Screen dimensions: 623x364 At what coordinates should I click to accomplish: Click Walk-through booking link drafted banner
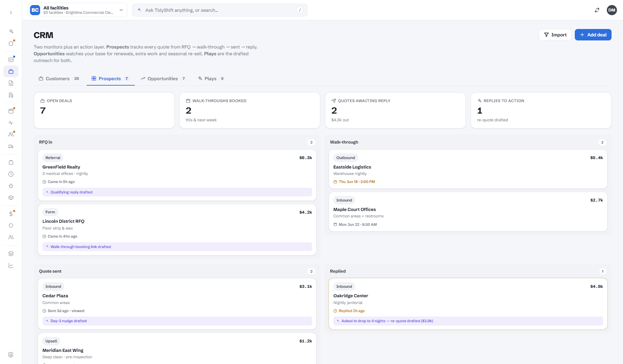click(177, 247)
